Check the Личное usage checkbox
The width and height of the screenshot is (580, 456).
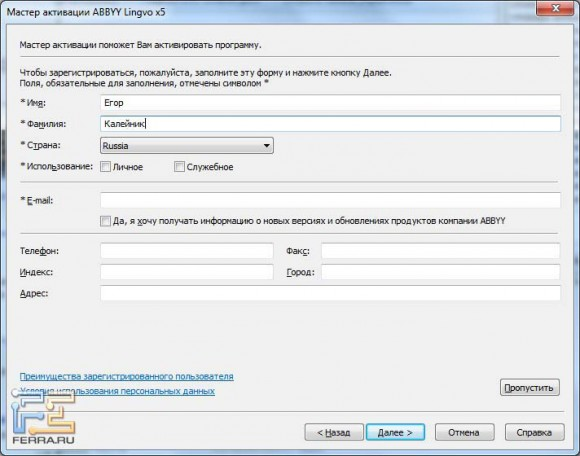[x=105, y=167]
